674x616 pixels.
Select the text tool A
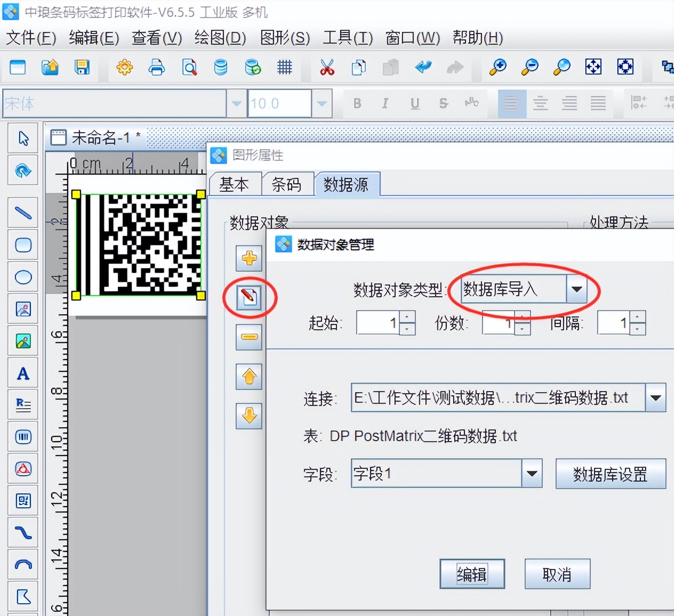click(x=23, y=373)
